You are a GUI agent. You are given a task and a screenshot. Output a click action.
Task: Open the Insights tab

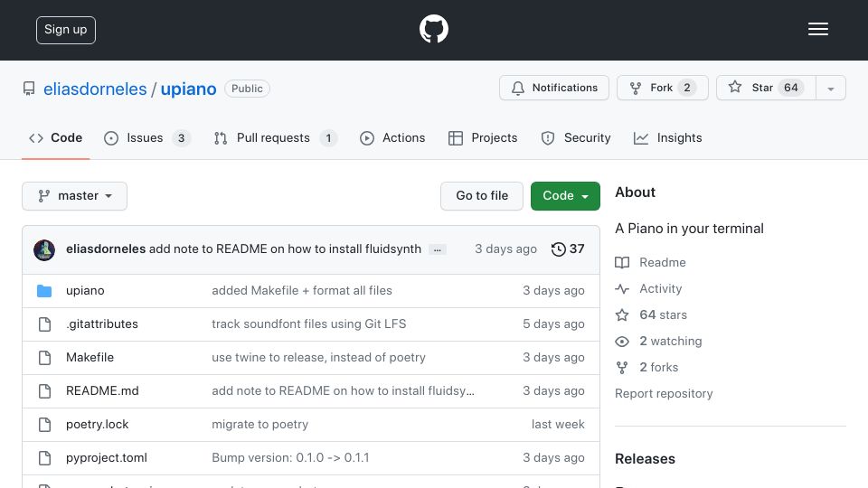(x=667, y=137)
